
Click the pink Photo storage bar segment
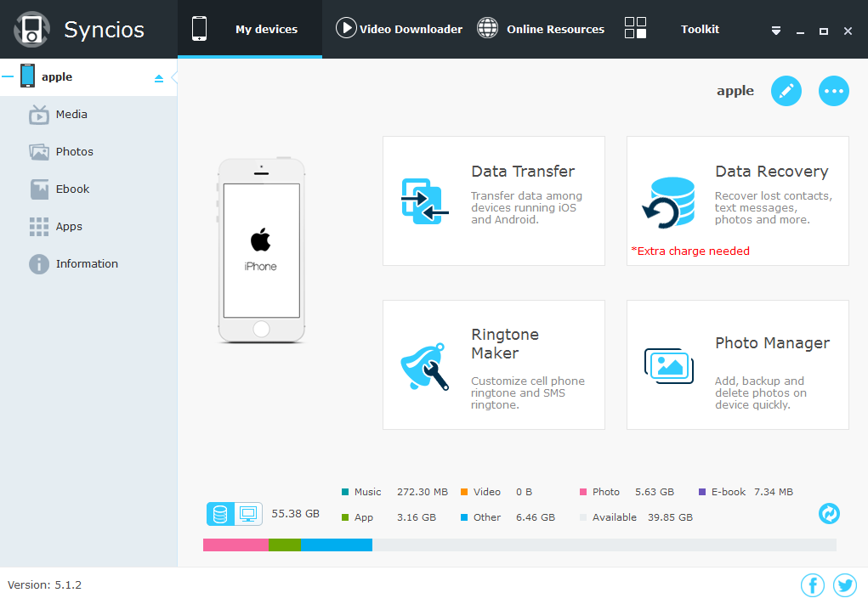click(x=235, y=545)
